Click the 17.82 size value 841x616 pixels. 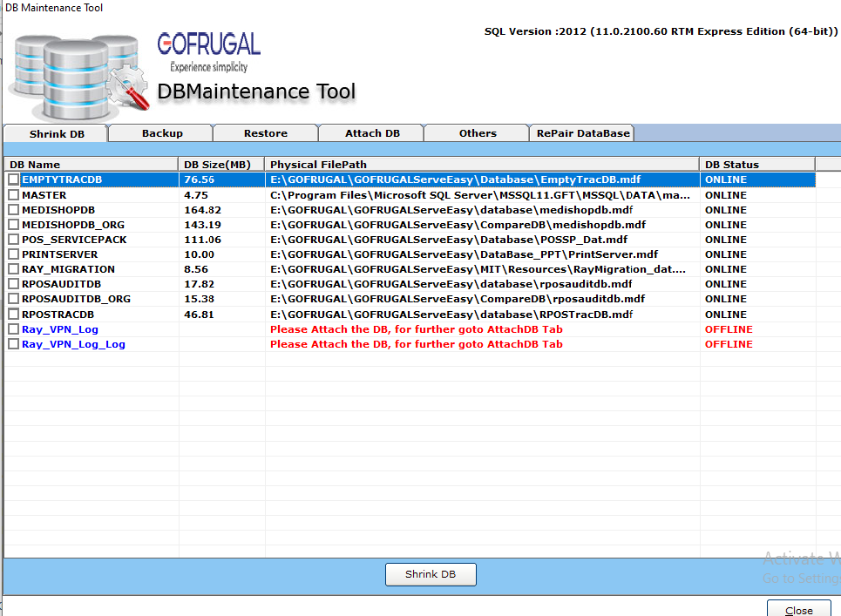(x=199, y=284)
